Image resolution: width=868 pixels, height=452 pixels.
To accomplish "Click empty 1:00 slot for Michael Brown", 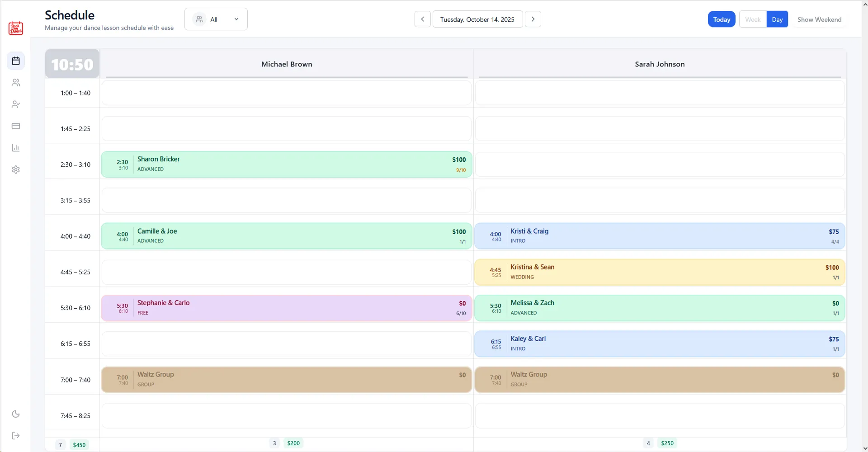I will click(x=287, y=93).
